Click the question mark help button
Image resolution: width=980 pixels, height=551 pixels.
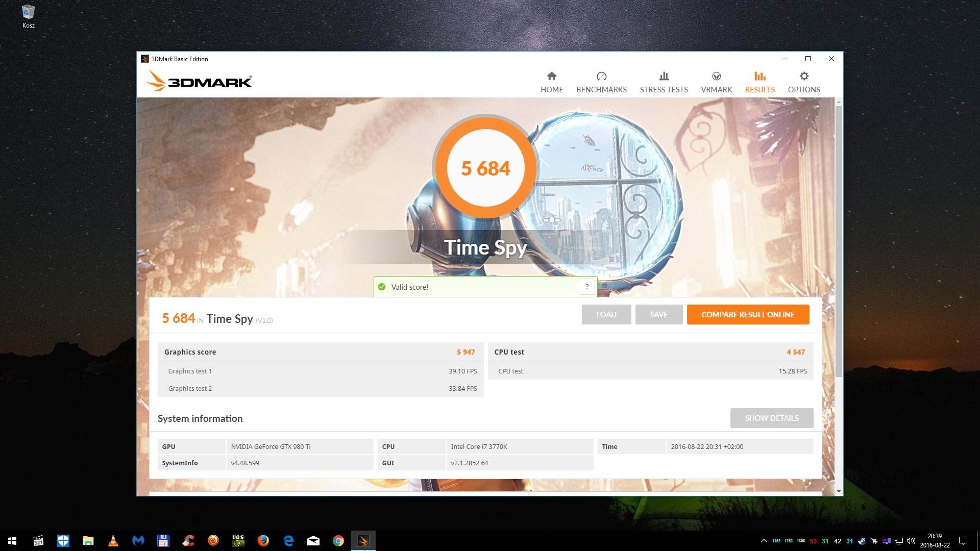pyautogui.click(x=587, y=287)
